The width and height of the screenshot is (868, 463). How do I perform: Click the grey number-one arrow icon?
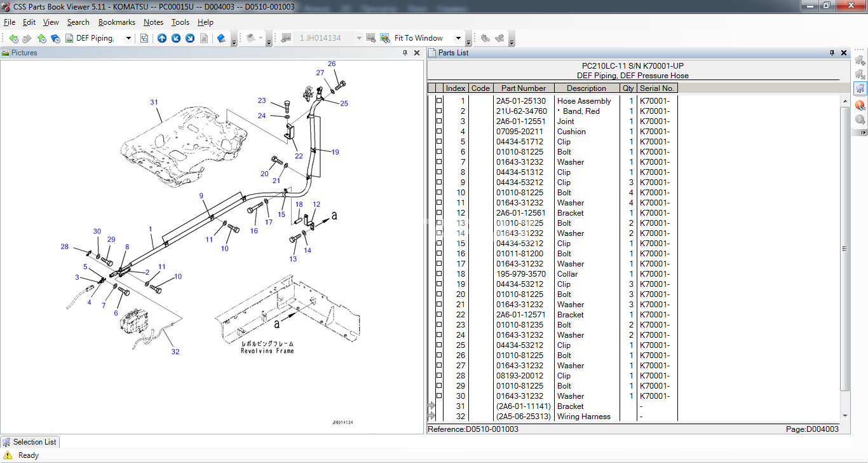860,119
